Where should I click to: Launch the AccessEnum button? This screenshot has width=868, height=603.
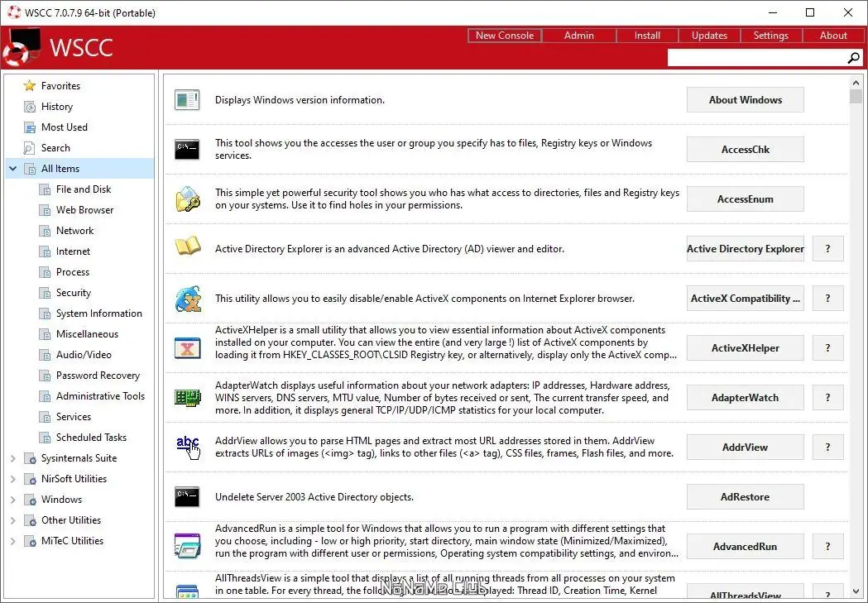coord(745,199)
